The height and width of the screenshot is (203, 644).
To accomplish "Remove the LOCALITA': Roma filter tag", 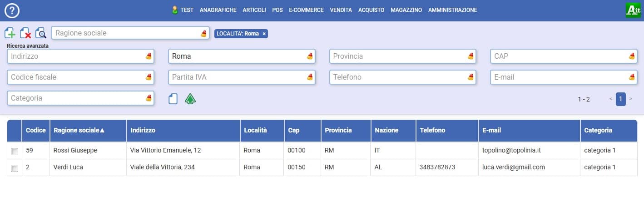I will 264,34.
